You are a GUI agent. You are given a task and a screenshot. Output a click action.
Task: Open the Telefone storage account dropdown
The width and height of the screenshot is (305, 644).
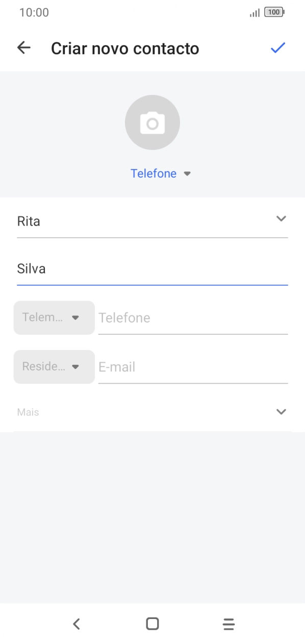(x=161, y=173)
